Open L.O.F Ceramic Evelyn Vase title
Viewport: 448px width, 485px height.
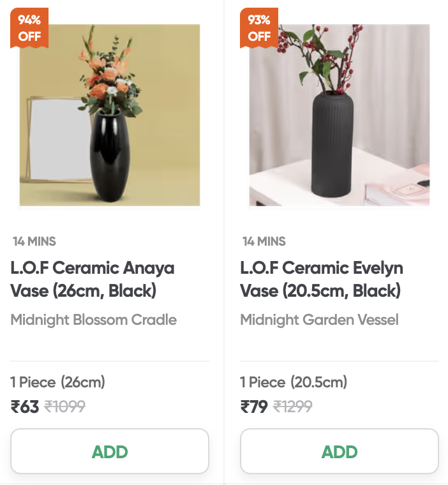coord(322,279)
